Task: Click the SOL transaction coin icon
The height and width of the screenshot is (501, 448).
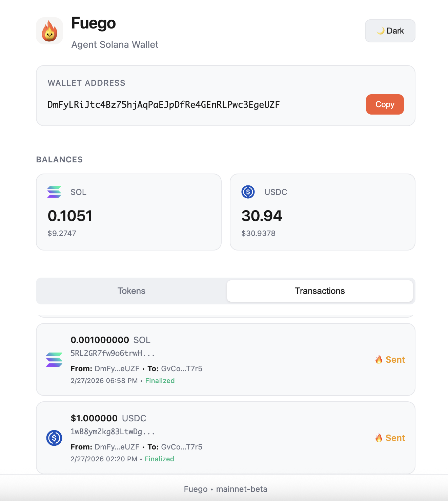Action: point(54,360)
